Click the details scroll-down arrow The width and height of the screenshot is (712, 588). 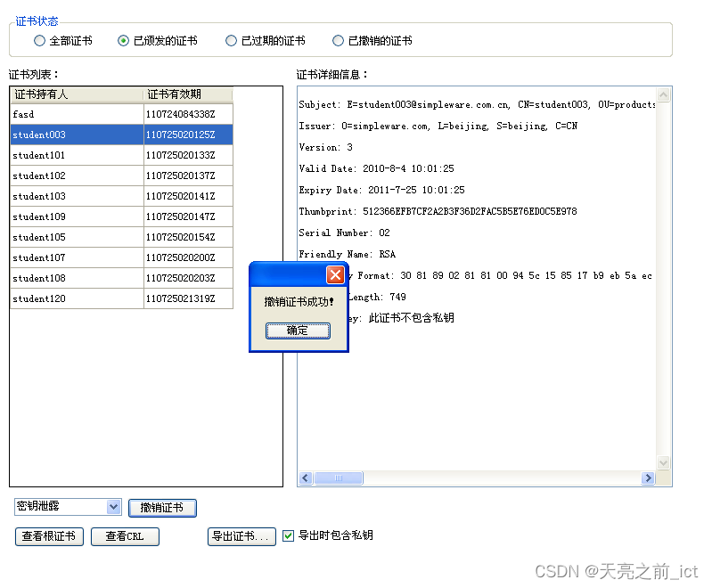663,462
